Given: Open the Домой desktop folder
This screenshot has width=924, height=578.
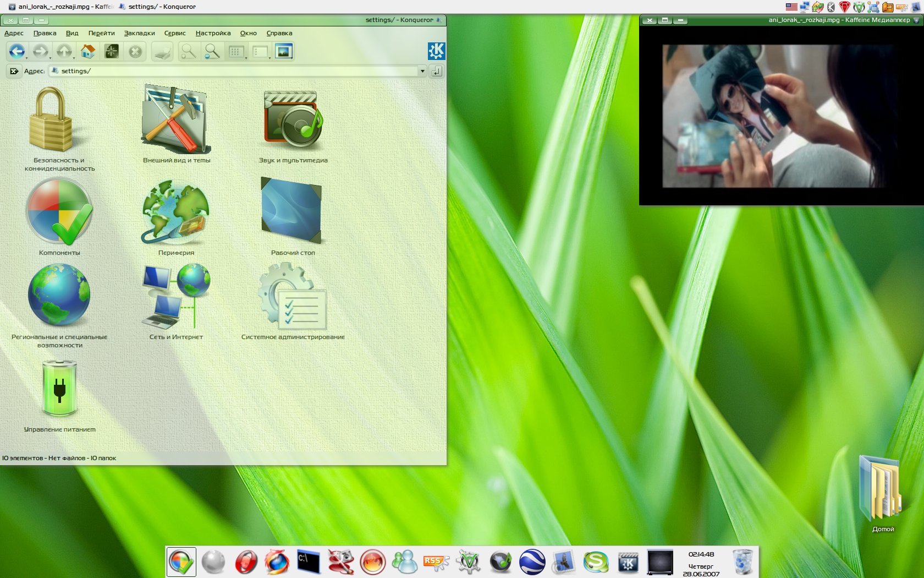Looking at the screenshot, I should [882, 493].
